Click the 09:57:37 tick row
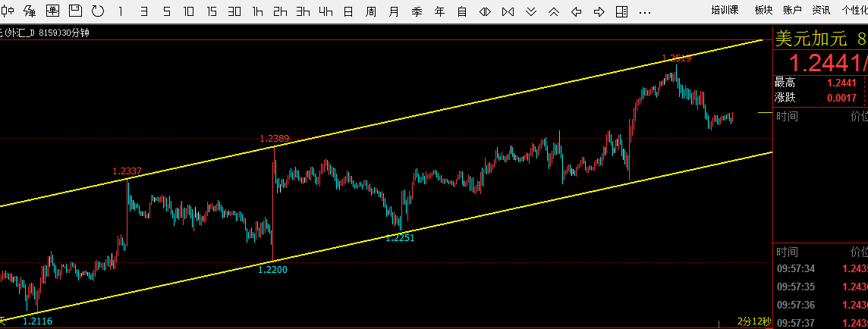Viewport: 868px width, 329px height. 820,322
